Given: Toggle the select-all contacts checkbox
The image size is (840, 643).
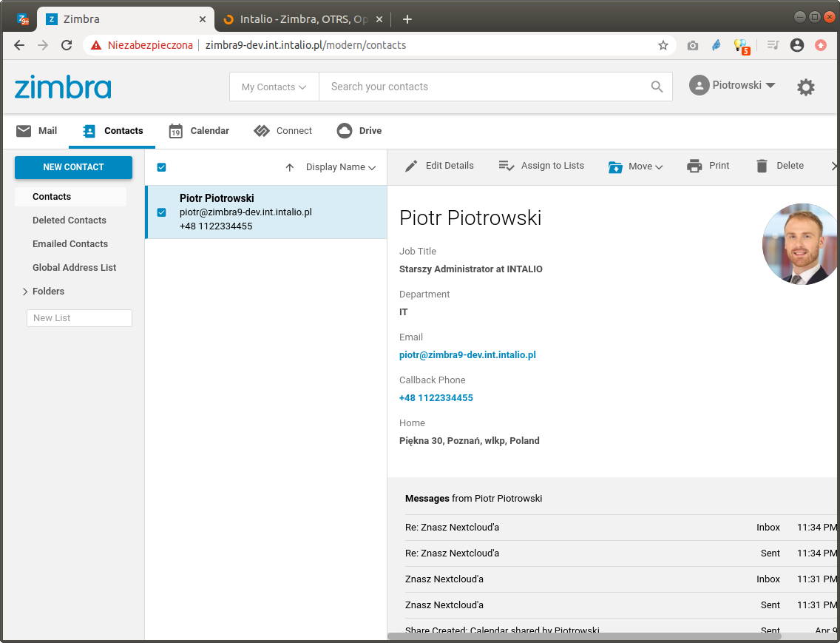Looking at the screenshot, I should pos(161,167).
